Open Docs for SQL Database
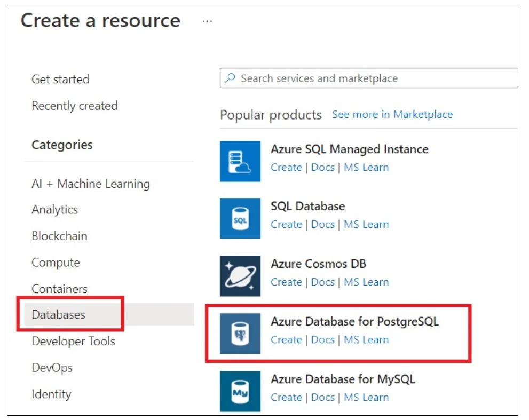The image size is (529, 420). 322,224
